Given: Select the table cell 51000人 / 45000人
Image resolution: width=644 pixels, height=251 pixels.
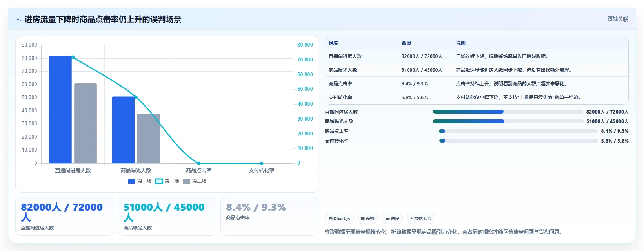Looking at the screenshot, I should point(422,70).
